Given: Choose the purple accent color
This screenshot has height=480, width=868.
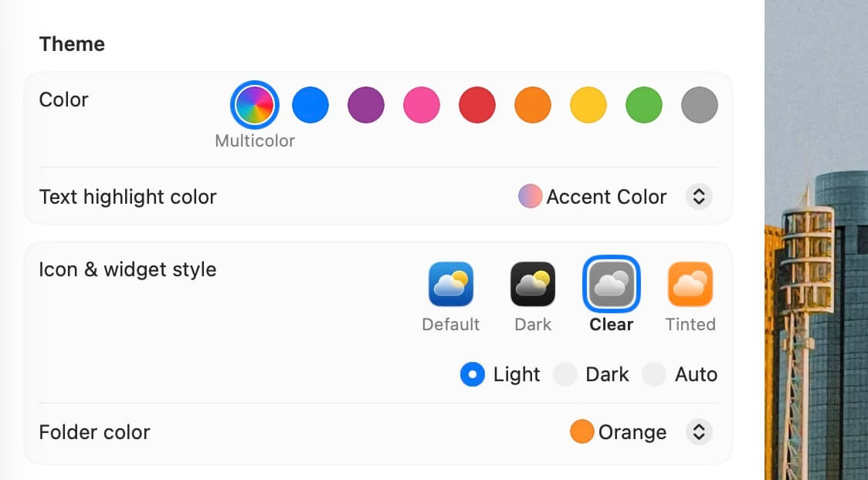Looking at the screenshot, I should click(366, 105).
